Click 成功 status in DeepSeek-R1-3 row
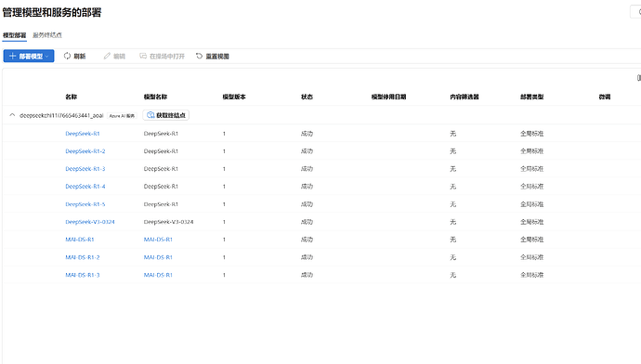641x364 pixels. (307, 169)
